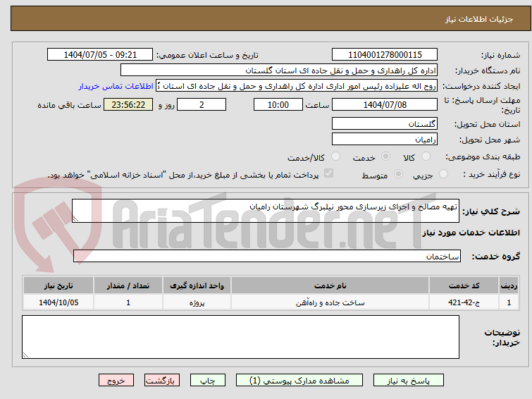Select the جزیی purchase type radio
The height and width of the screenshot is (399, 532).
[443, 174]
